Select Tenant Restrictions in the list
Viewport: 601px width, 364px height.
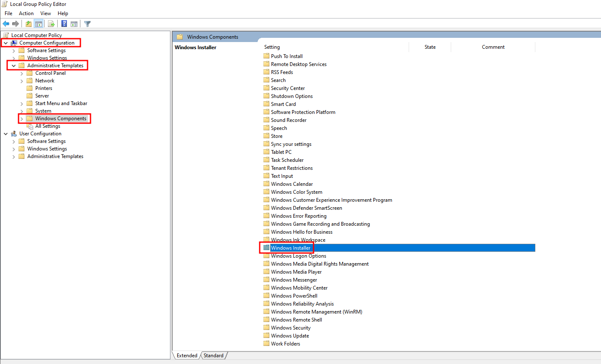tap(292, 168)
